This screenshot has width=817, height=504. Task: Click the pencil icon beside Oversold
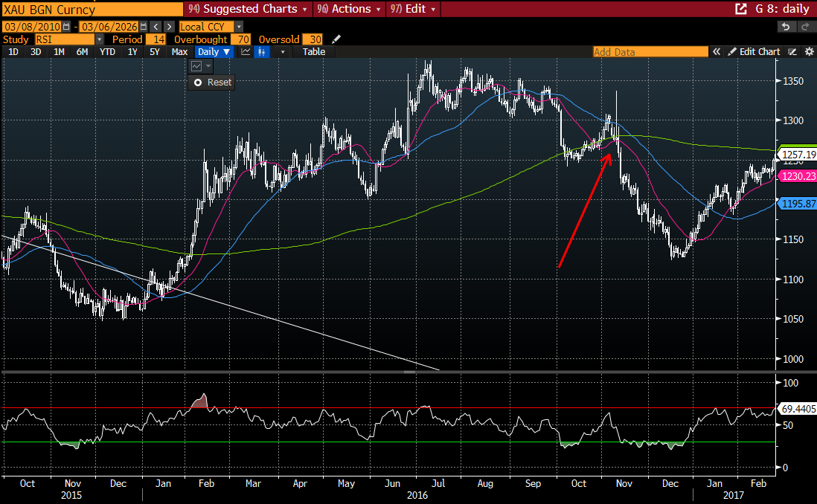point(336,39)
